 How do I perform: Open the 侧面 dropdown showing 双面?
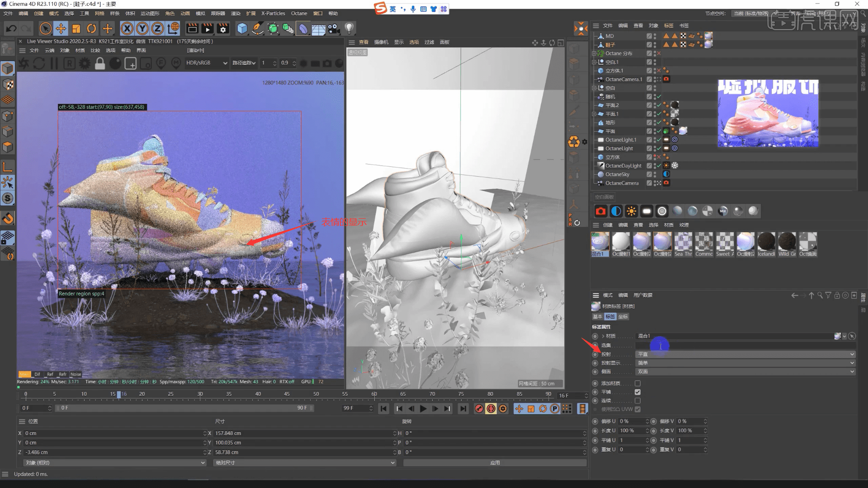852,371
